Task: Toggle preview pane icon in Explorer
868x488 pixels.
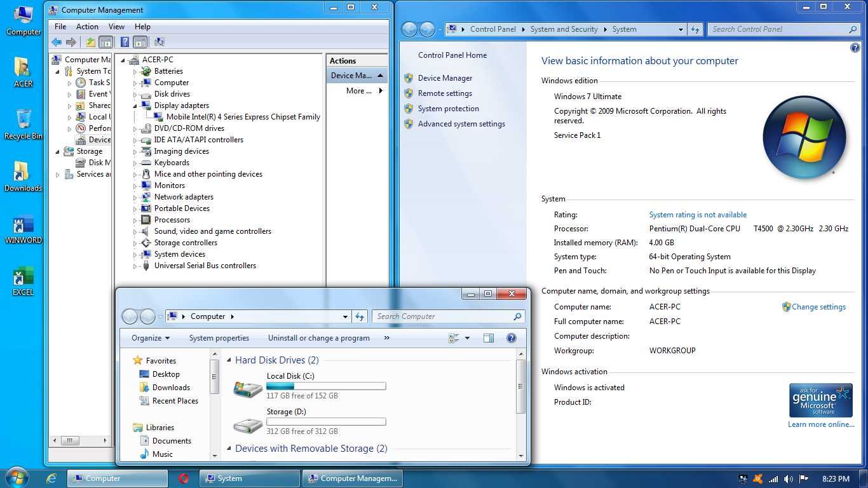Action: point(489,338)
